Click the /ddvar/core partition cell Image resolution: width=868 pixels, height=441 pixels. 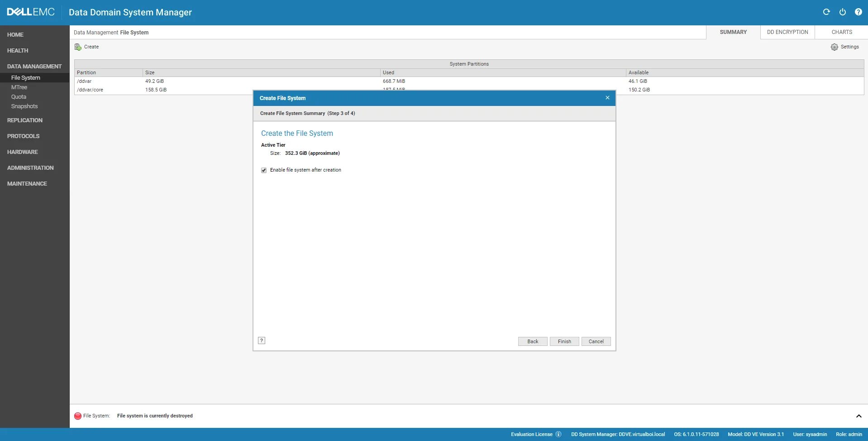click(90, 90)
